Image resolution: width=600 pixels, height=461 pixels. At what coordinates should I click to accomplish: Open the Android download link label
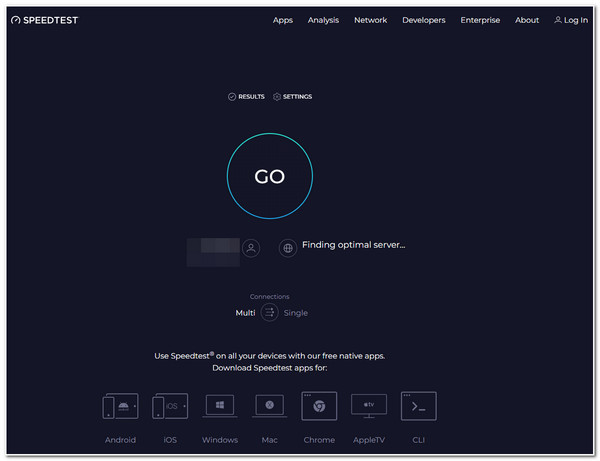tap(120, 440)
